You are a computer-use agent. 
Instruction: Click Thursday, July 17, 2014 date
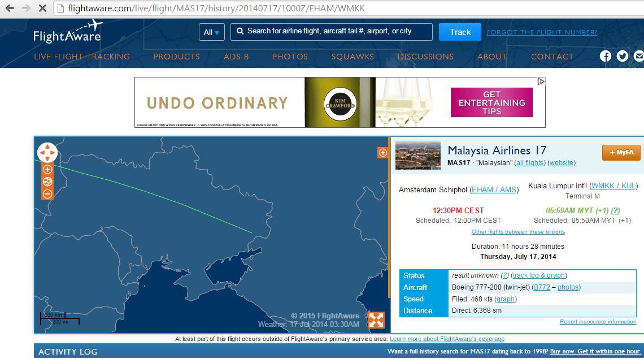(518, 256)
